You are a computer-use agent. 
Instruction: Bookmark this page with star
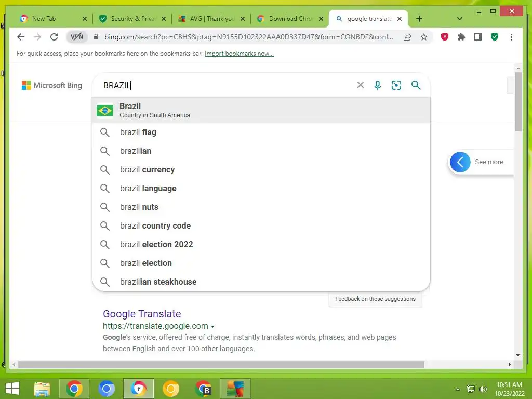[424, 37]
